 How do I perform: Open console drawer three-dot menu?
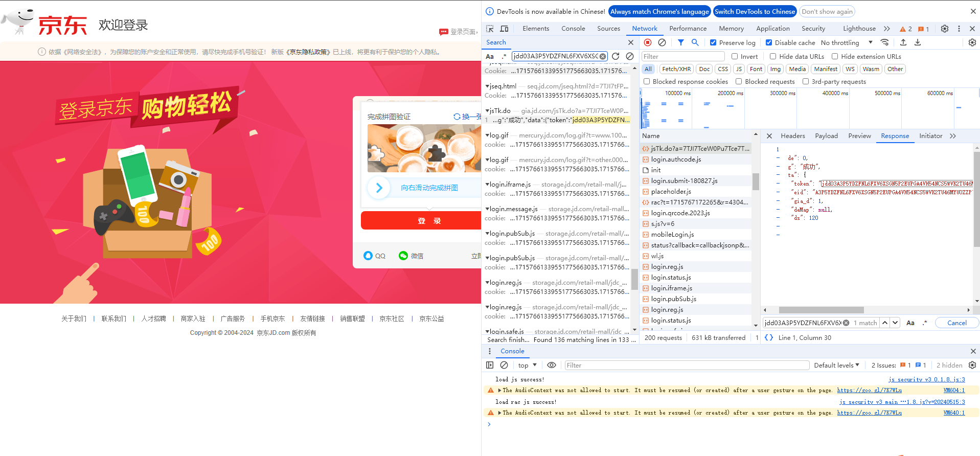490,351
